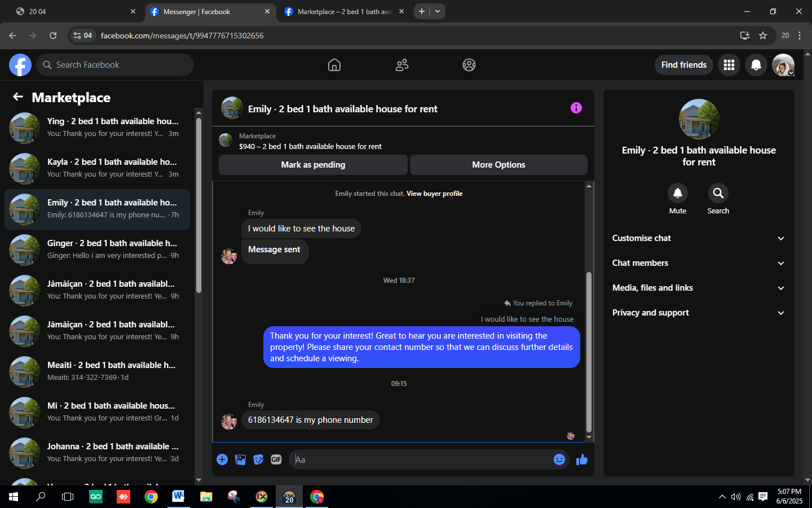
Task: Open a new browser tab
Action: 422,11
